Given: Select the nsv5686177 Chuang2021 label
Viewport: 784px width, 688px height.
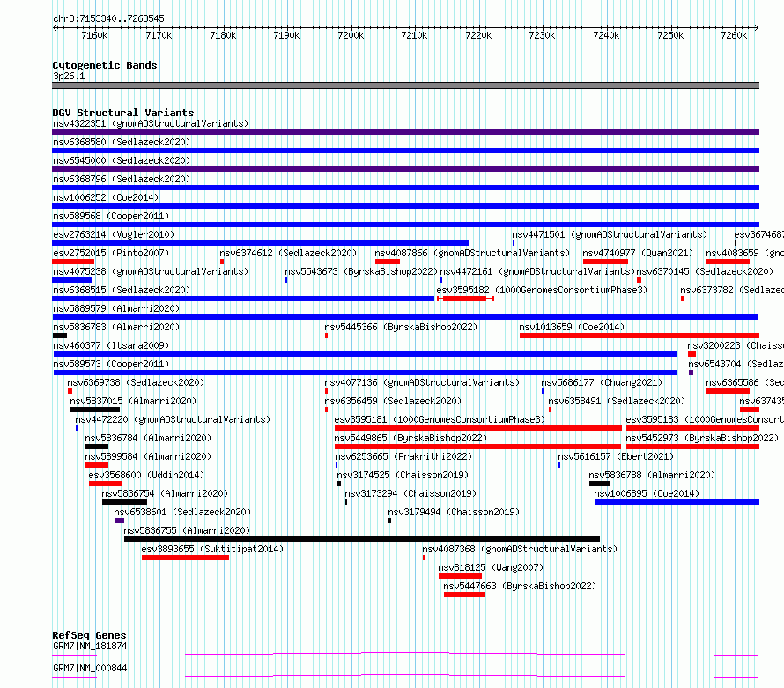Looking at the screenshot, I should 602,382.
